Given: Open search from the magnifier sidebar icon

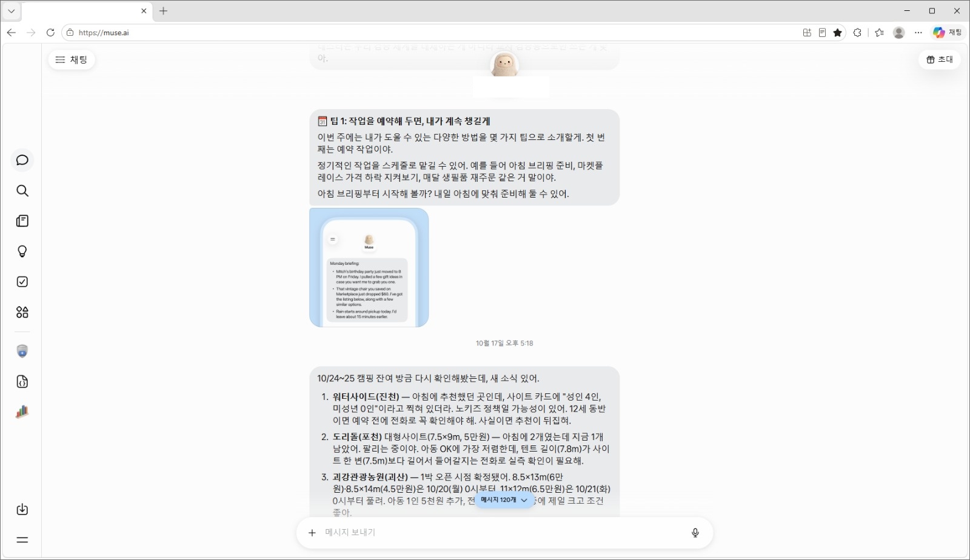Looking at the screenshot, I should [22, 191].
